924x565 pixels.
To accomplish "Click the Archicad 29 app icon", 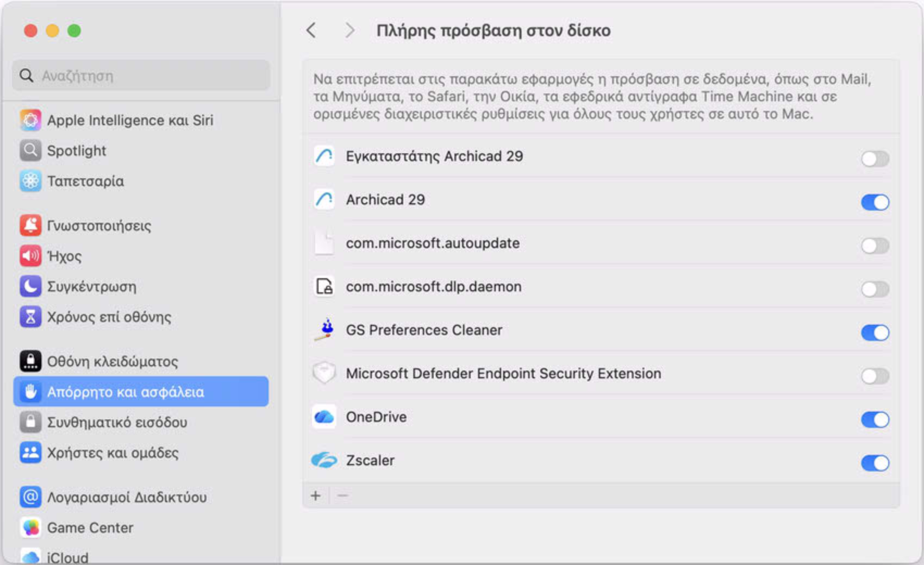I will [x=324, y=200].
